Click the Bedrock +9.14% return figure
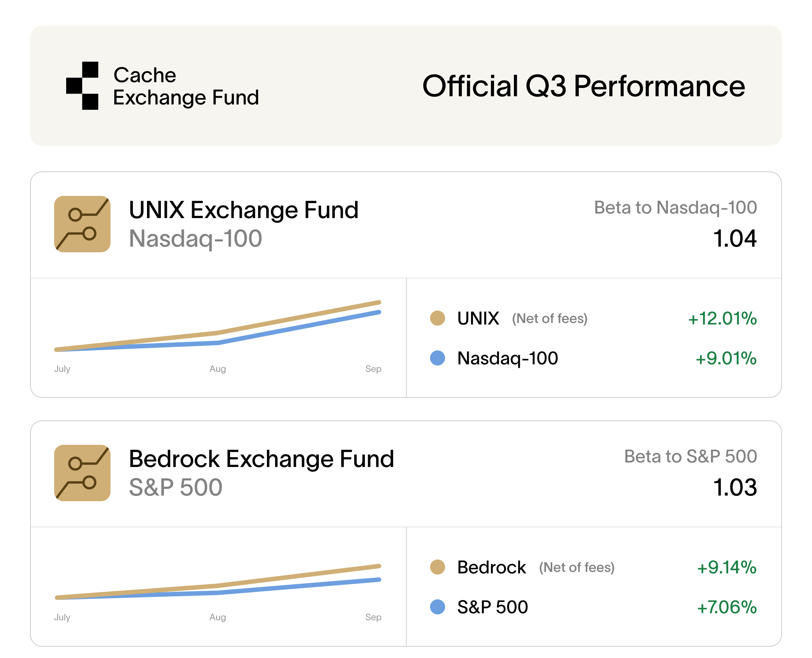 point(726,567)
